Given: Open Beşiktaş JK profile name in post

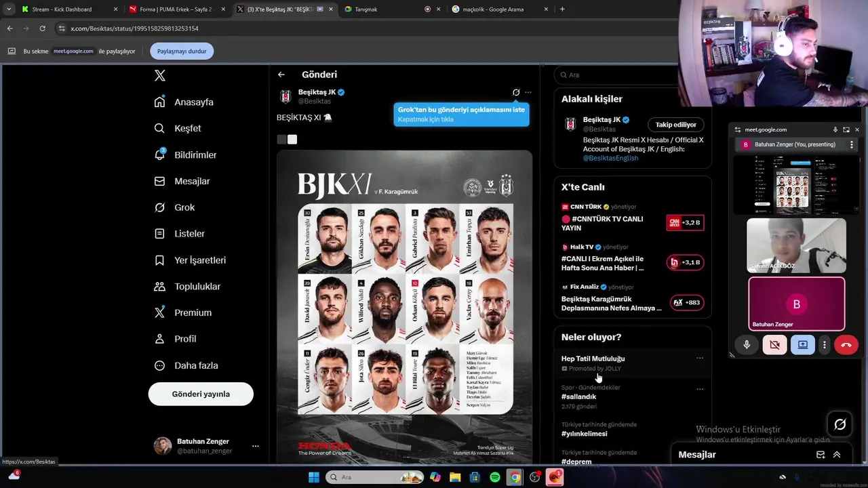Looking at the screenshot, I should 317,92.
